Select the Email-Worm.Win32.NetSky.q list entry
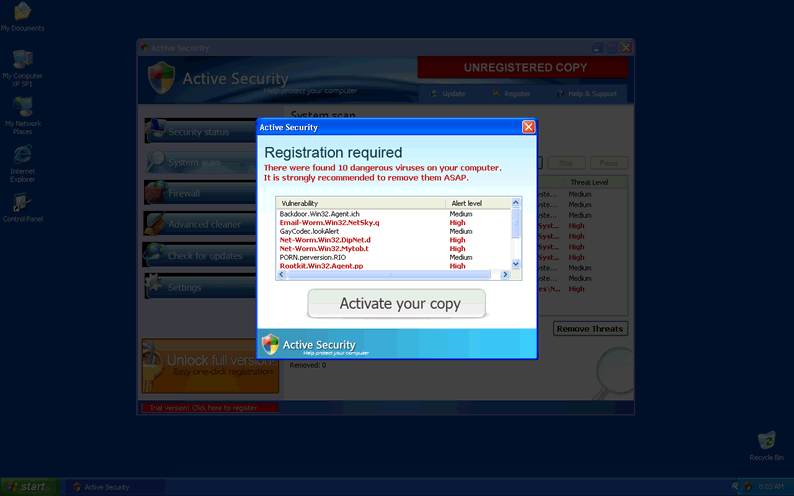 pyautogui.click(x=330, y=222)
